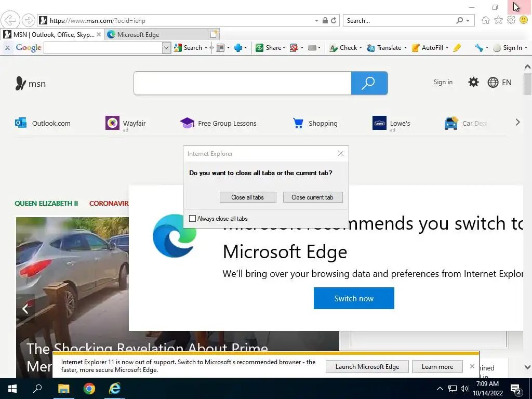Open the Shopping shortcut
This screenshot has width=532, height=399.
point(315,123)
